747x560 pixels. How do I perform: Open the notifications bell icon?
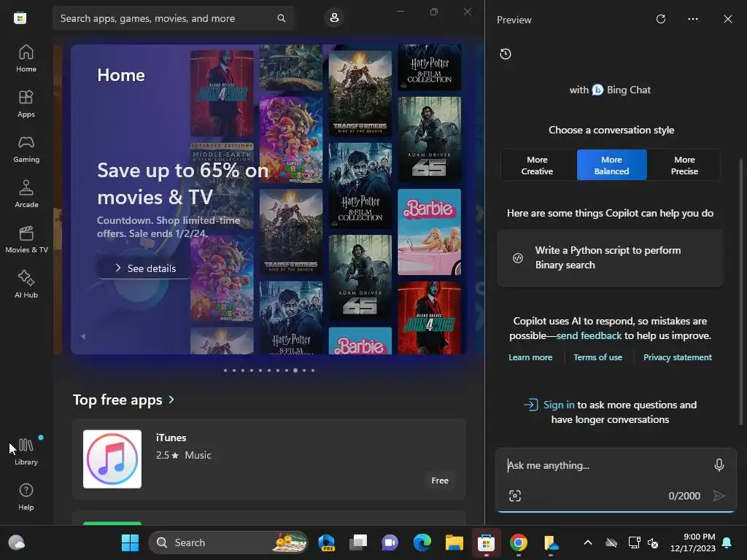coord(727,542)
